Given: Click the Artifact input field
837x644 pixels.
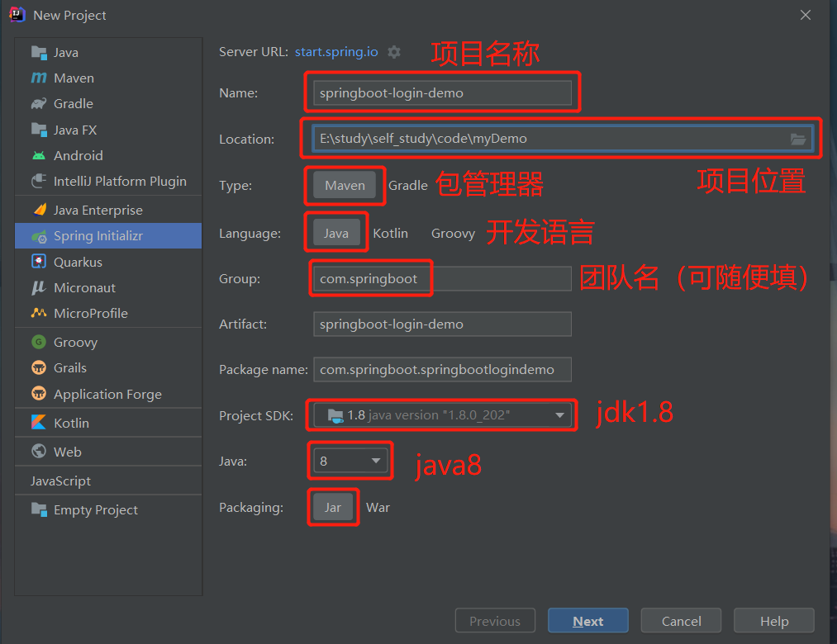Looking at the screenshot, I should [443, 324].
